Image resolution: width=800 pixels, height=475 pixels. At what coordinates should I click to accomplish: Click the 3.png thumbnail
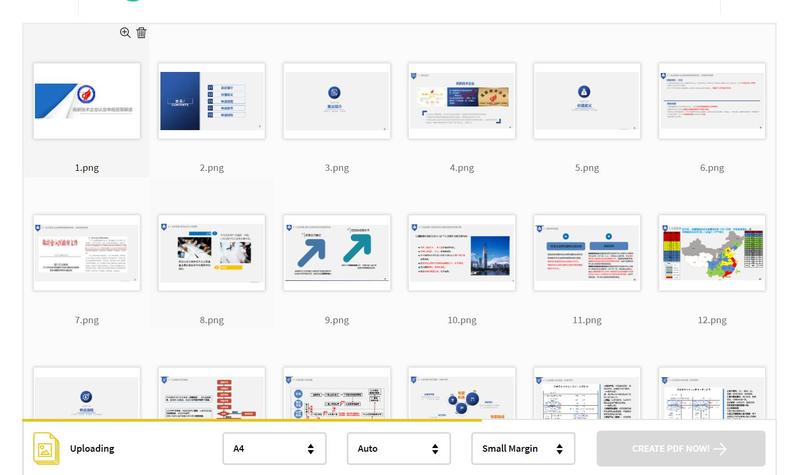[337, 101]
